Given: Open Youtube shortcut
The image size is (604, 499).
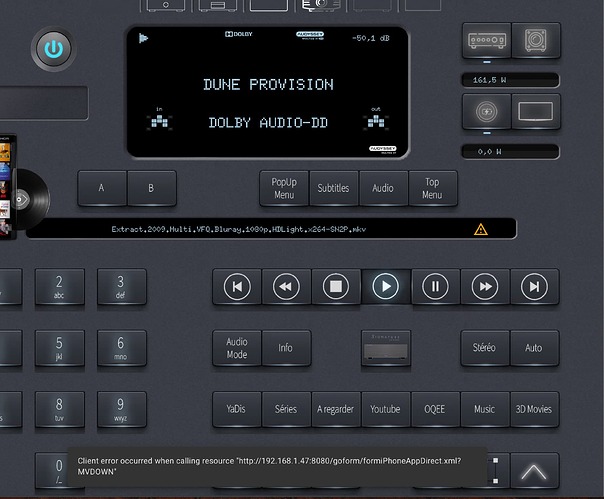Looking at the screenshot, I should pos(386,409).
